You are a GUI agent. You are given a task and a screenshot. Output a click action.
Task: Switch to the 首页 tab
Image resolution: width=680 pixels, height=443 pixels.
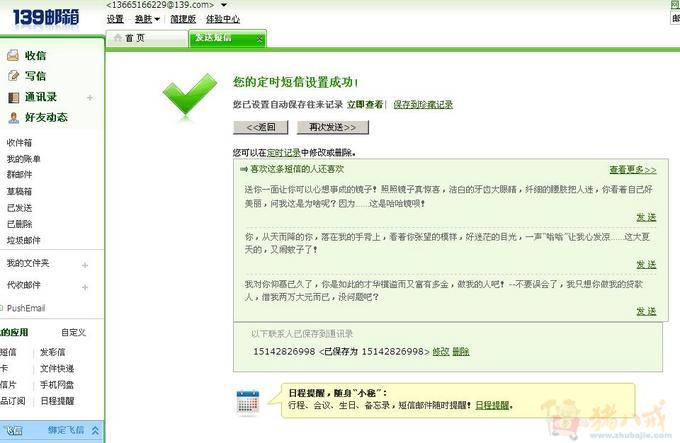point(147,38)
